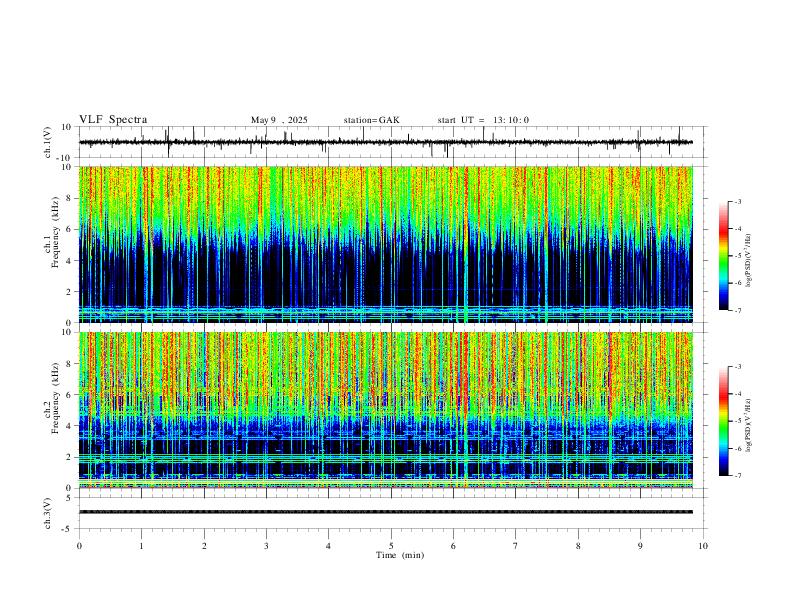Click the "2" kHz tick of ch.2 frequency axis
The image size is (792, 612).
[69, 457]
